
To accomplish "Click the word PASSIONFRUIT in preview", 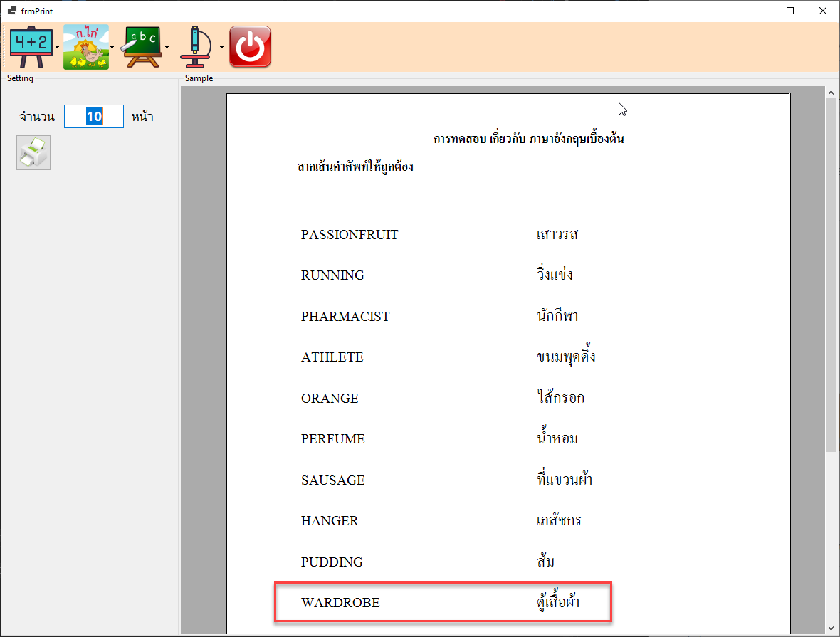I will [350, 235].
